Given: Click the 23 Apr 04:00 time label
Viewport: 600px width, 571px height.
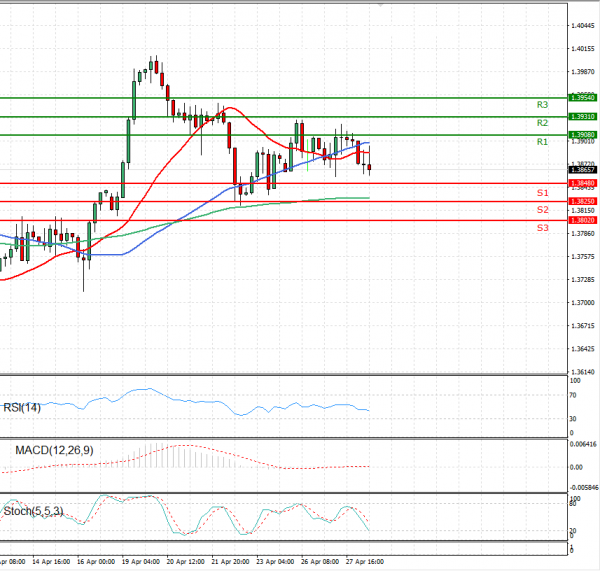Looking at the screenshot, I should [x=275, y=562].
